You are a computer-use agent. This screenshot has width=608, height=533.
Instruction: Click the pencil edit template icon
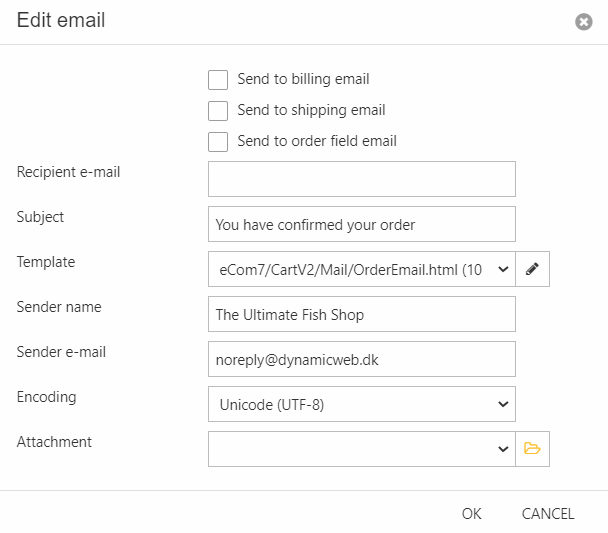pyautogui.click(x=532, y=269)
